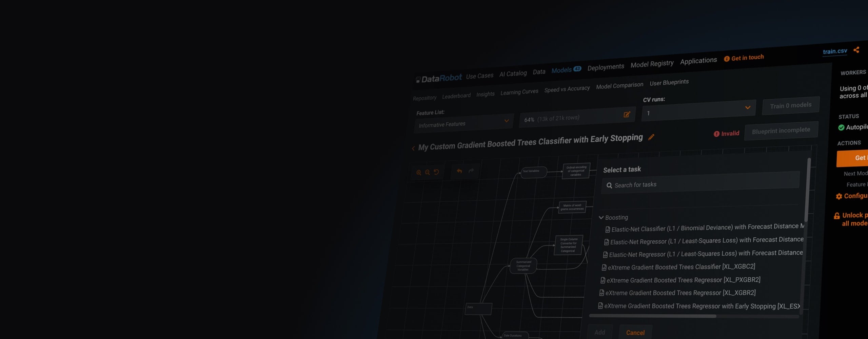Click the document icon beside XL_XGBR2 regressor
This screenshot has width=868, height=339.
[x=601, y=293]
